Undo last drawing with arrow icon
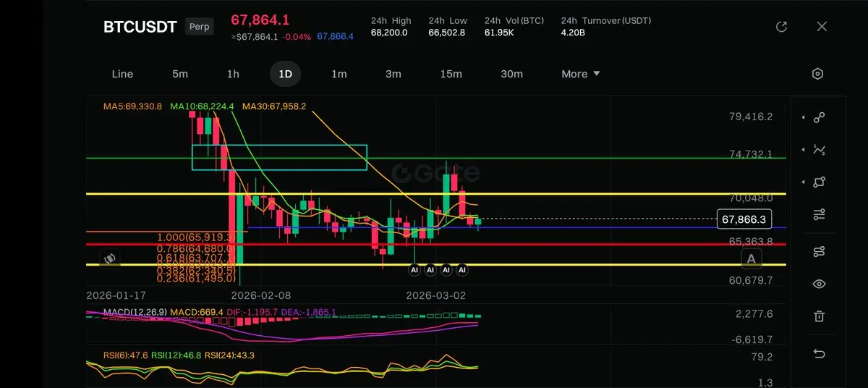Screen dimensions: 868x388 pos(819,353)
